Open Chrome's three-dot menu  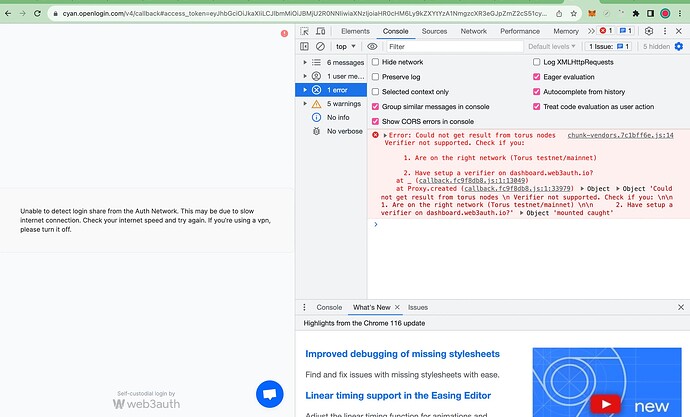(x=680, y=14)
